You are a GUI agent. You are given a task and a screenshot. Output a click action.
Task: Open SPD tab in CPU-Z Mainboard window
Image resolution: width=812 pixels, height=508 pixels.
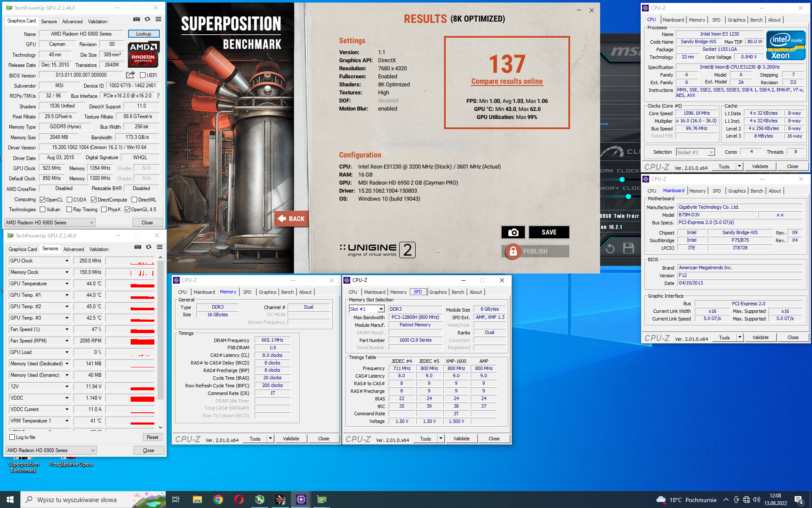click(716, 191)
